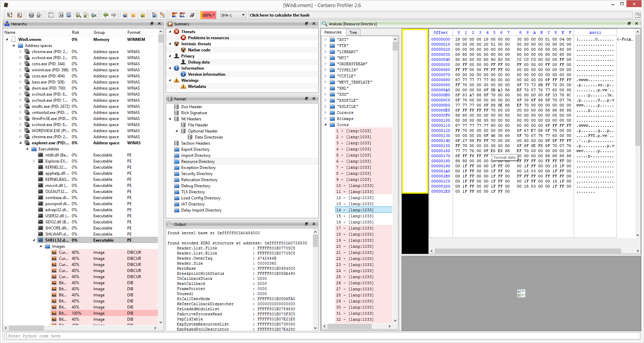Viewport: 644px width, 343px height.
Task: Select the Metadata warning item
Action: [x=197, y=86]
